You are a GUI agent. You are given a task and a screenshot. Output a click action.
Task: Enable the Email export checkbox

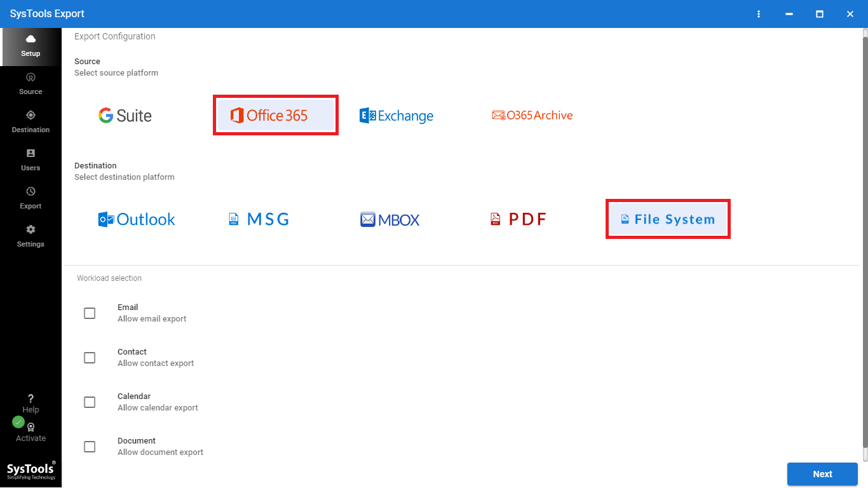tap(90, 313)
